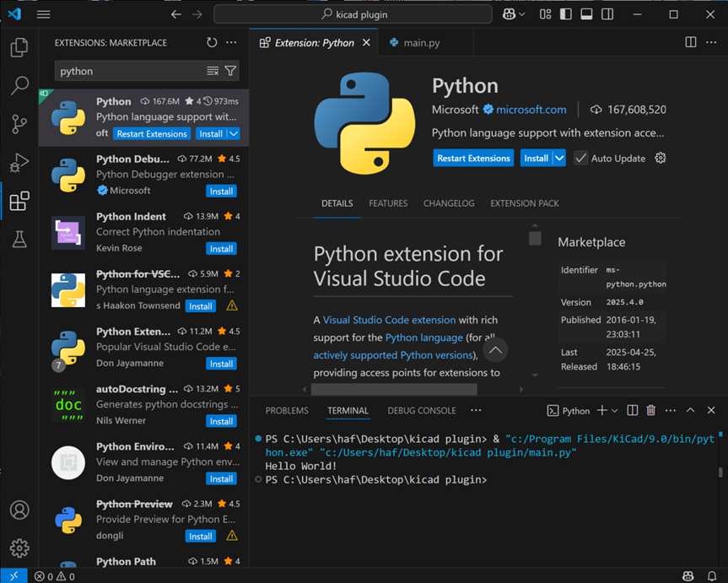
Task: Toggle the secondary side bar
Action: tap(607, 14)
